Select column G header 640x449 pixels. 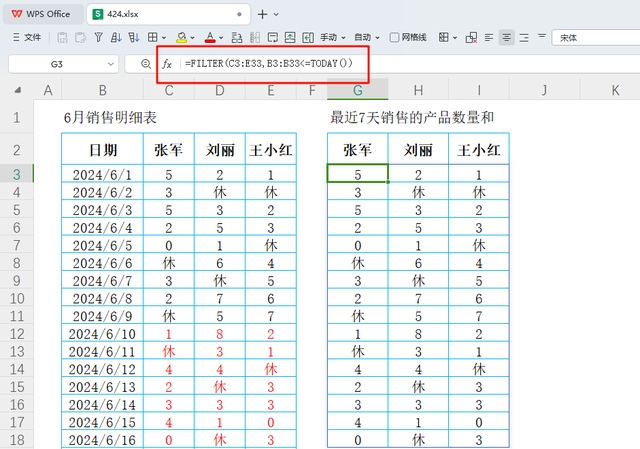(x=358, y=90)
